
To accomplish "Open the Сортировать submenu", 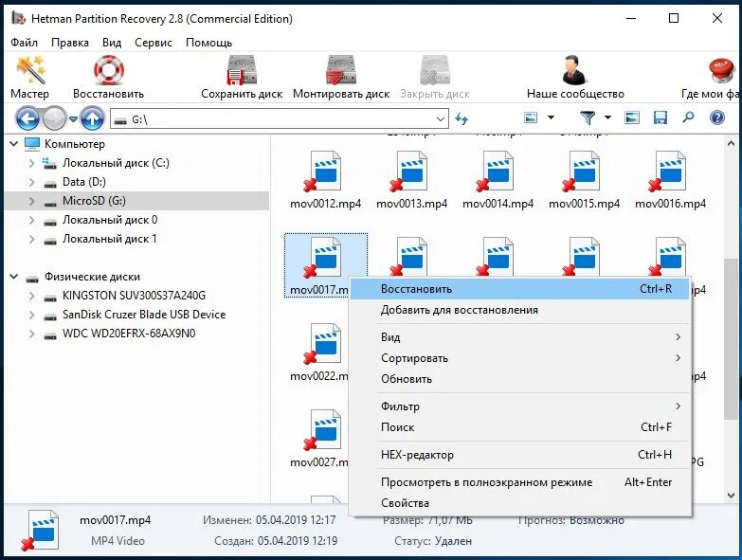I will 519,358.
